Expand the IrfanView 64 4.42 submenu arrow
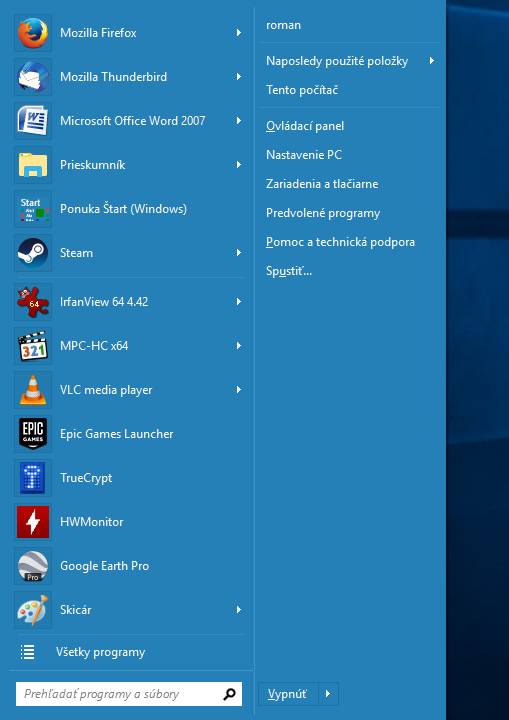509x720 pixels. pos(239,302)
